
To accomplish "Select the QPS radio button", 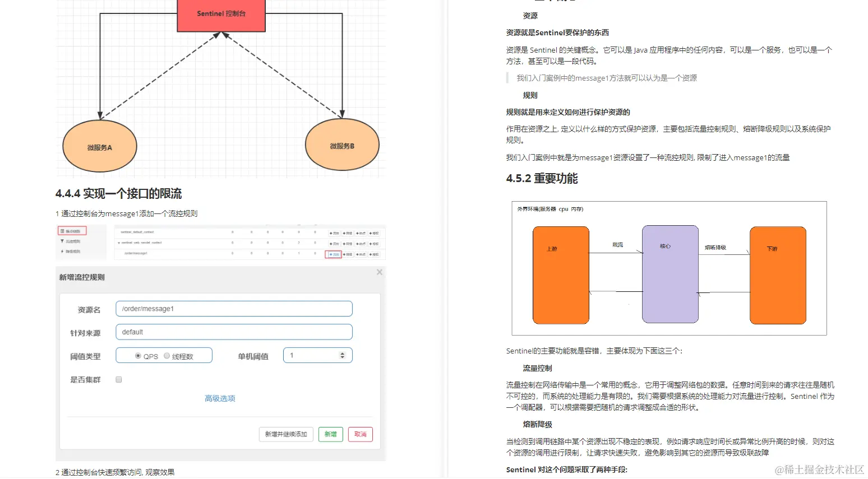I will tap(138, 355).
